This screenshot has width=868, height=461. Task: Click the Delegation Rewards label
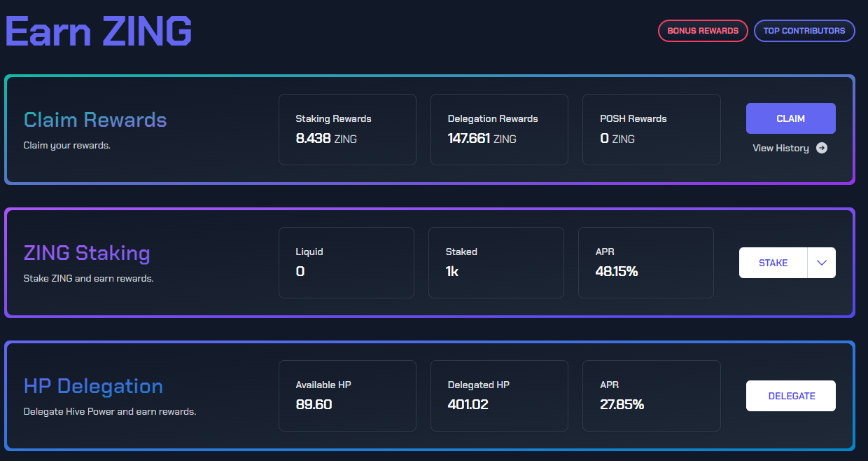click(x=493, y=118)
